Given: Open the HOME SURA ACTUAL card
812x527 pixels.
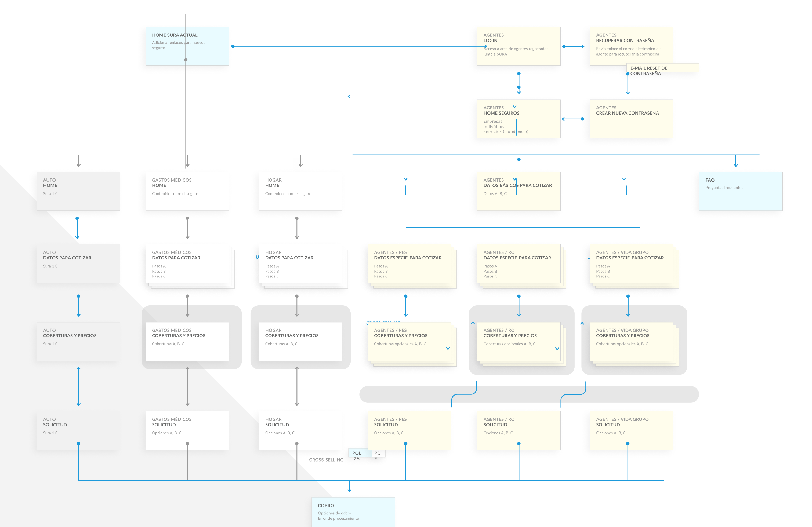Looking at the screenshot, I should coord(187,46).
